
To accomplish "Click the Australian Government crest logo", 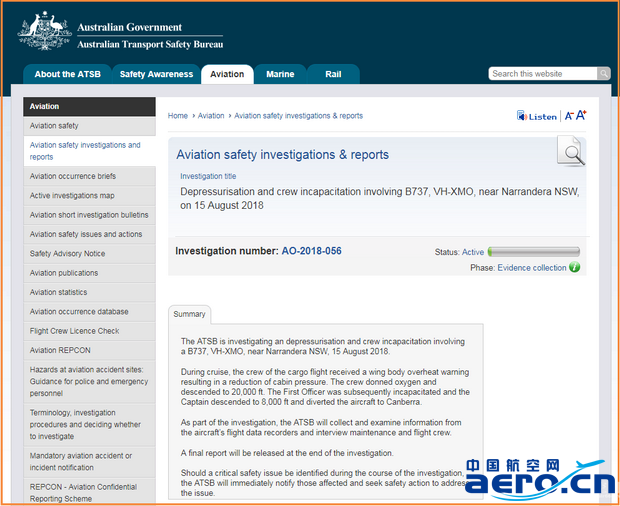I will click(x=44, y=31).
